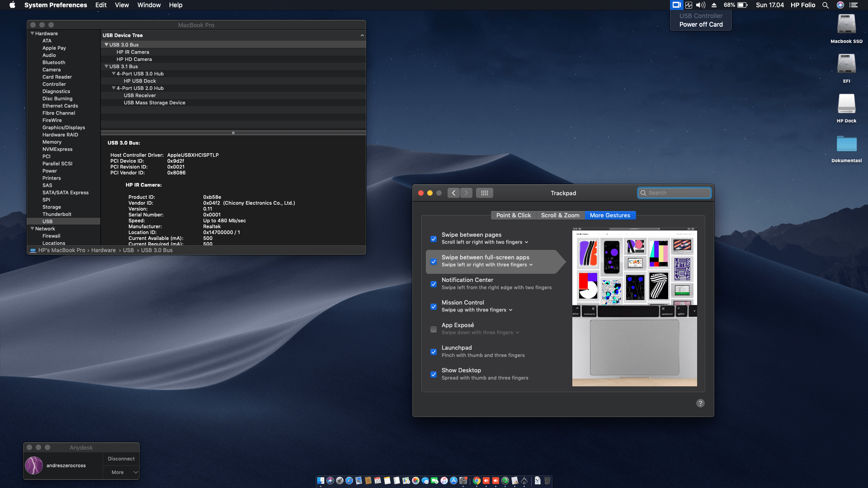Click the split pane divider handle in System Information
The image size is (868, 488).
click(233, 133)
